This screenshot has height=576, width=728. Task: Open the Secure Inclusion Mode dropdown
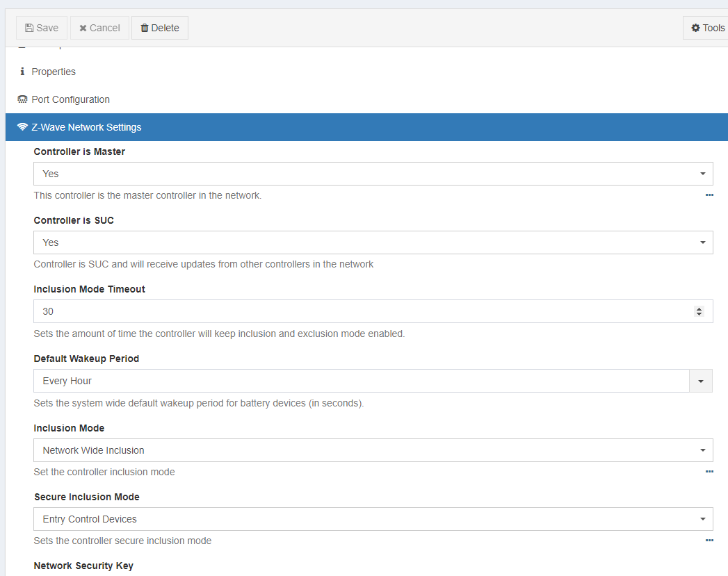tap(373, 519)
